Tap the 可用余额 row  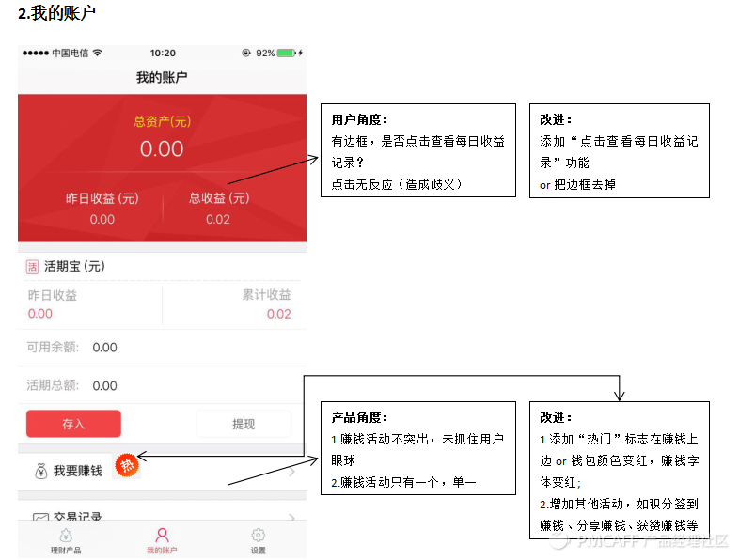coord(162,348)
